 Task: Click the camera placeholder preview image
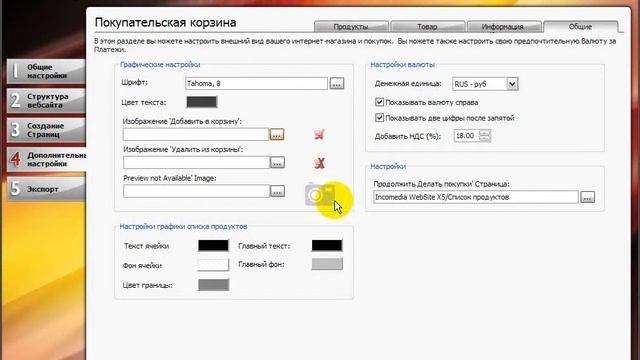coord(320,194)
